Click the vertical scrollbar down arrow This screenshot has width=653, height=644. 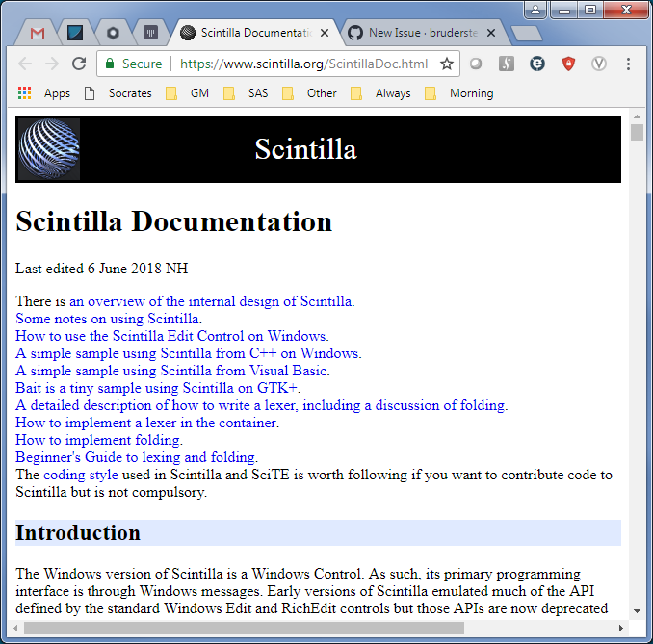coord(637,611)
